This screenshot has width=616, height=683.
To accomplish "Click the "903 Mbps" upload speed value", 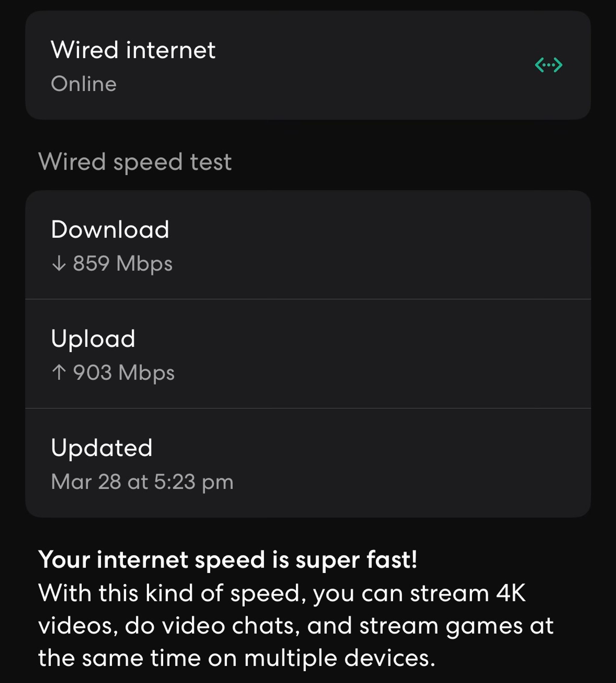I will pyautogui.click(x=124, y=372).
